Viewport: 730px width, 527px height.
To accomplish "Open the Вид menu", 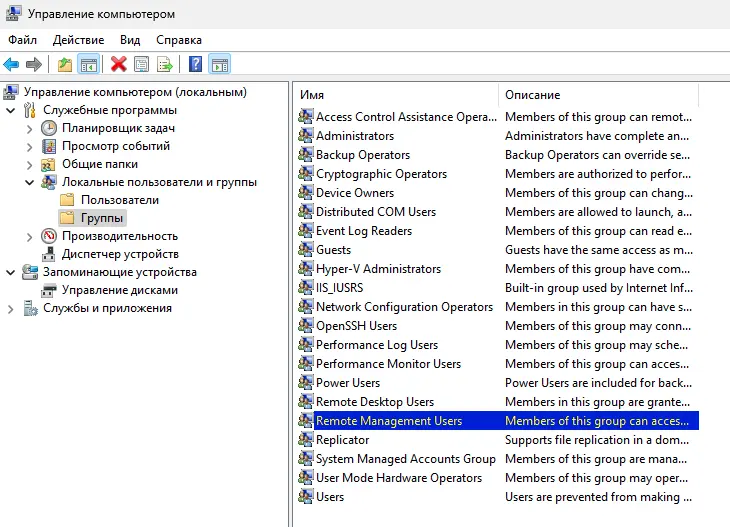I will [130, 40].
